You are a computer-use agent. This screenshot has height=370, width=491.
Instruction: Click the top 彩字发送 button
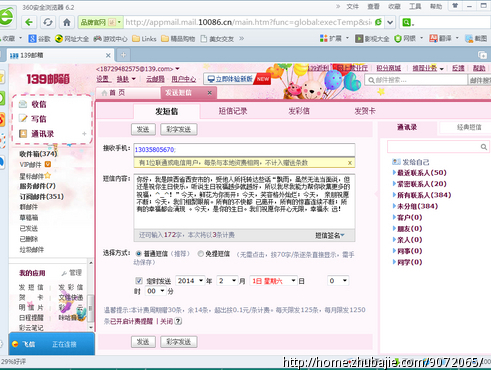(179, 129)
